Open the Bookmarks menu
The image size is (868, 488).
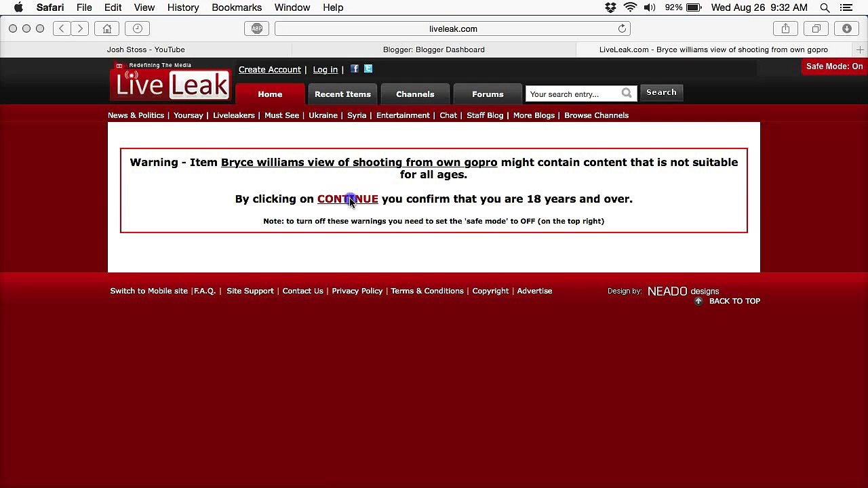click(237, 7)
